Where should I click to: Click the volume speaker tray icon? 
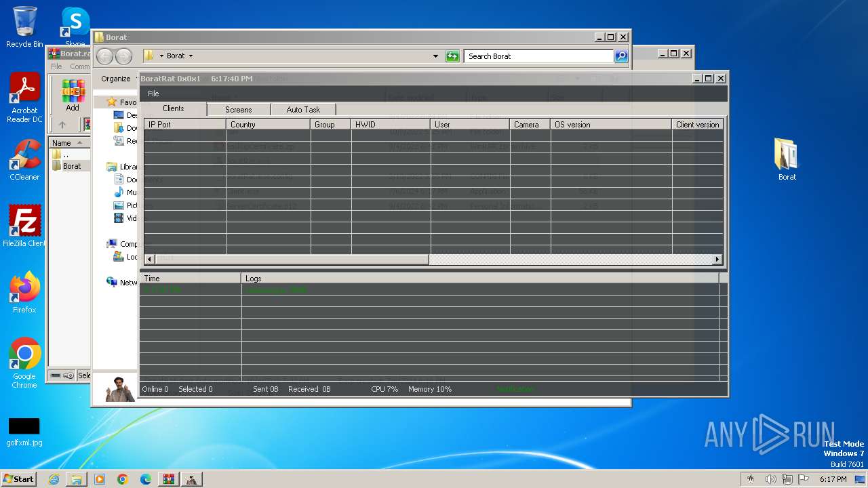771,479
